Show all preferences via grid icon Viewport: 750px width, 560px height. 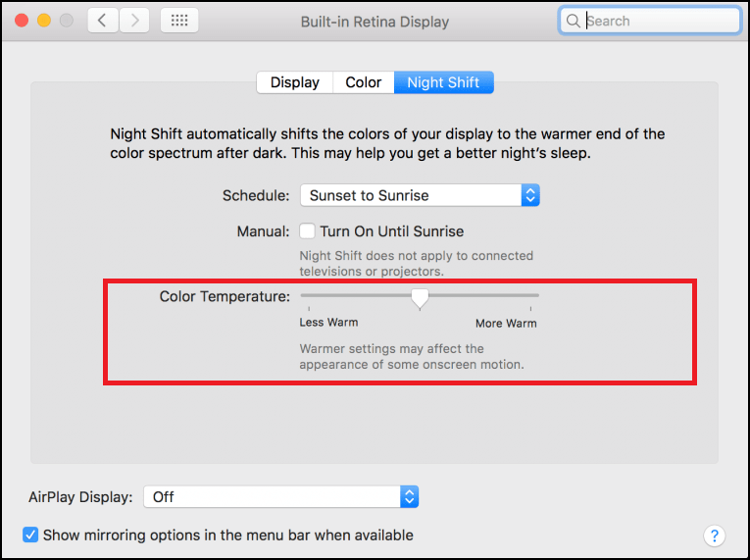click(178, 21)
